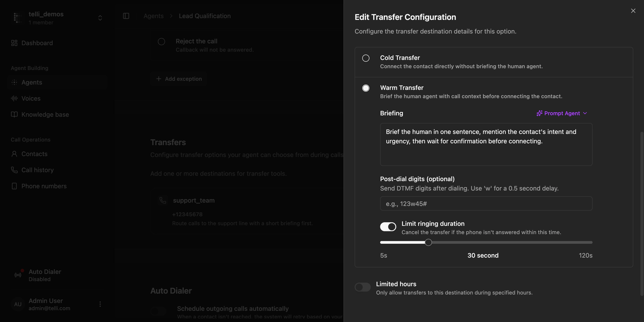
Task: Close the Edit Transfer Configuration panel
Action: coord(633,11)
